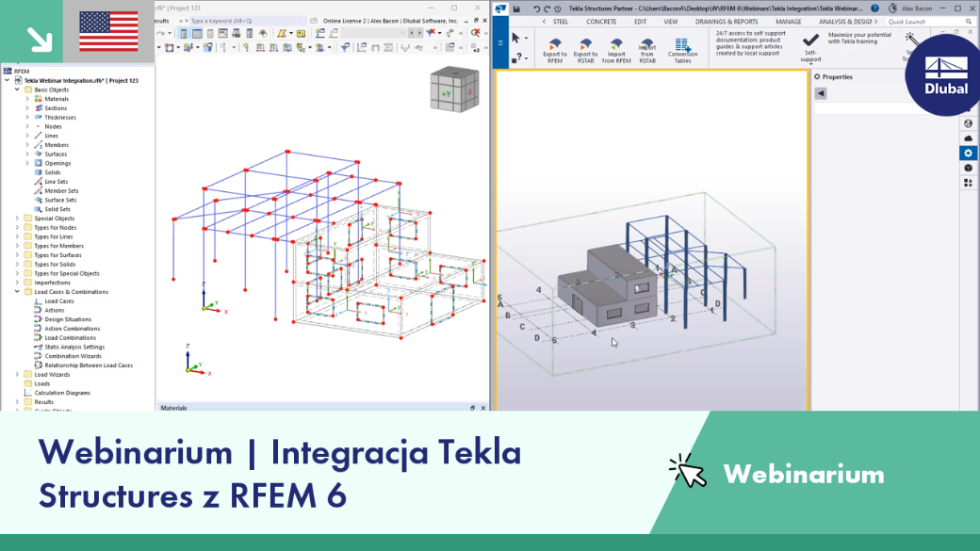
Task: Expand the Load Wizards folder
Action: click(18, 374)
